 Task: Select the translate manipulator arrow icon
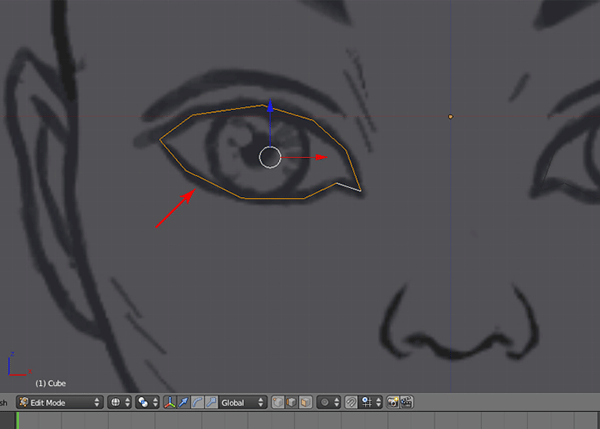(183, 402)
